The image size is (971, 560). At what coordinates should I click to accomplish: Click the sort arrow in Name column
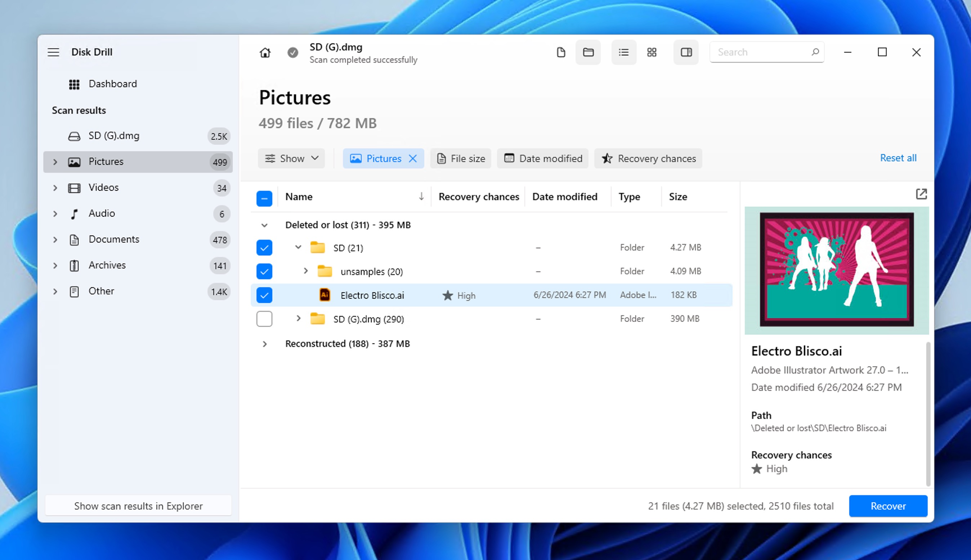pos(421,197)
